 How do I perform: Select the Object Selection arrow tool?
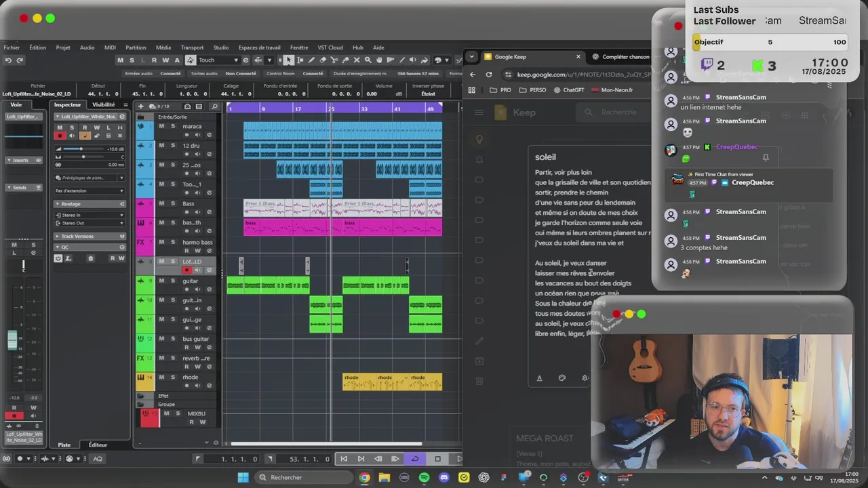tap(289, 60)
